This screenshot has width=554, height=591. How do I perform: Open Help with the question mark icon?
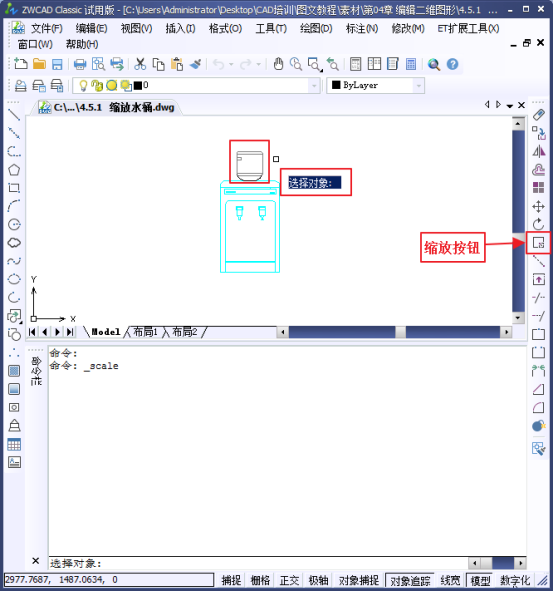[x=453, y=64]
